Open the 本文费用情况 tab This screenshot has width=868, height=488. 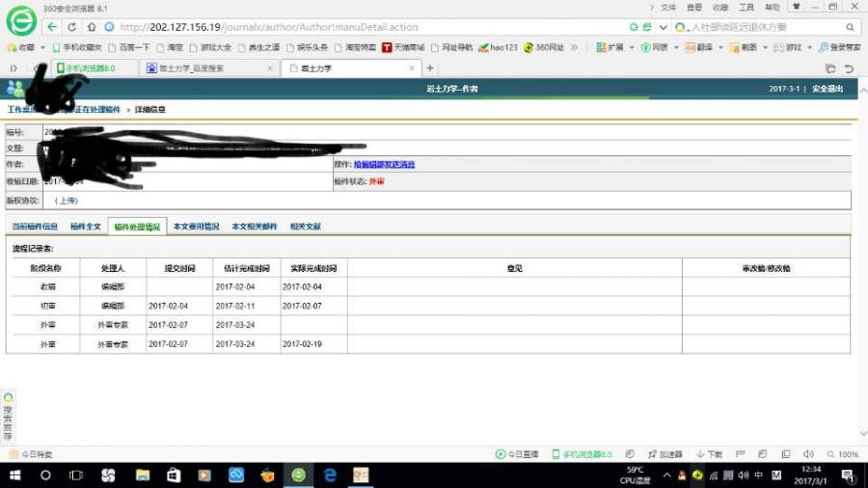pos(197,227)
